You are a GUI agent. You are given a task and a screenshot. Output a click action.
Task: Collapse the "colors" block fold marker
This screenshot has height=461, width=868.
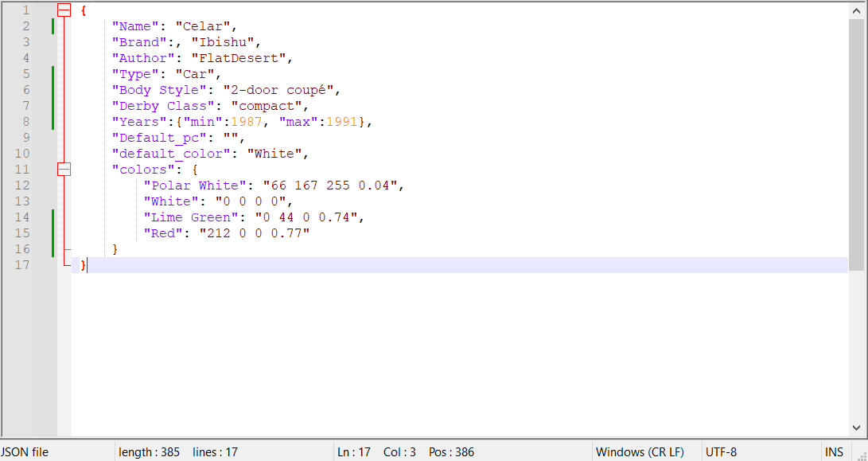64,170
